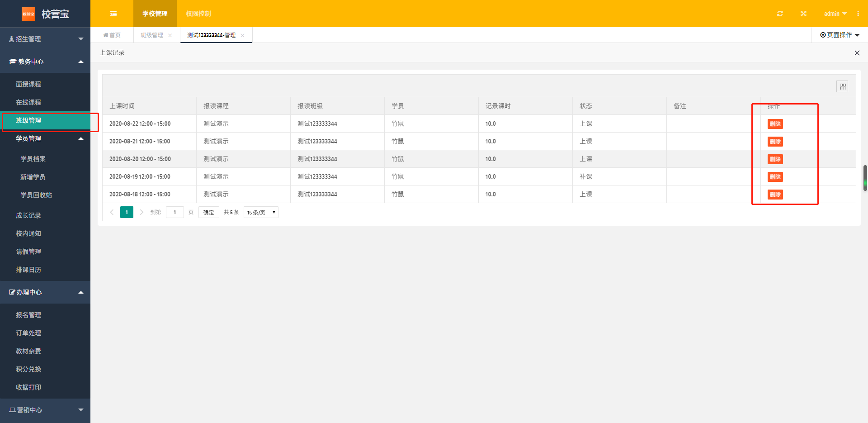The width and height of the screenshot is (868, 423).
Task: Delete the 2020-08-22 record
Action: coord(775,124)
